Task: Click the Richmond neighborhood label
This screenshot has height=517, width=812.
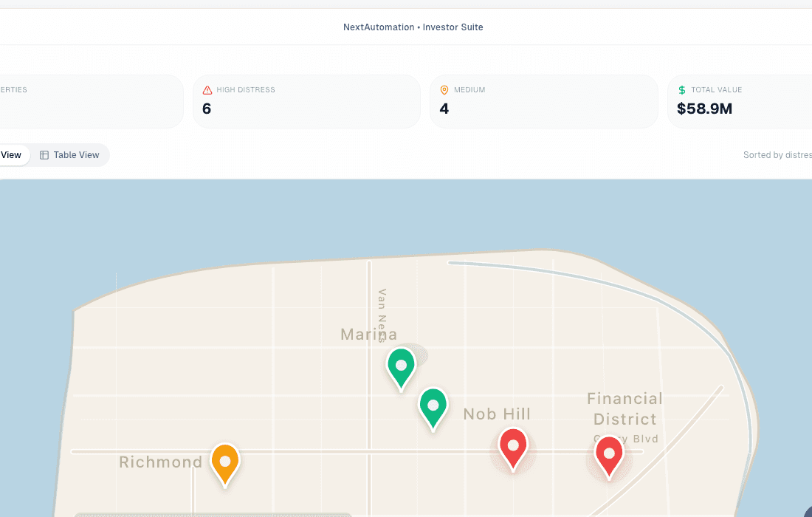Action: click(x=160, y=462)
